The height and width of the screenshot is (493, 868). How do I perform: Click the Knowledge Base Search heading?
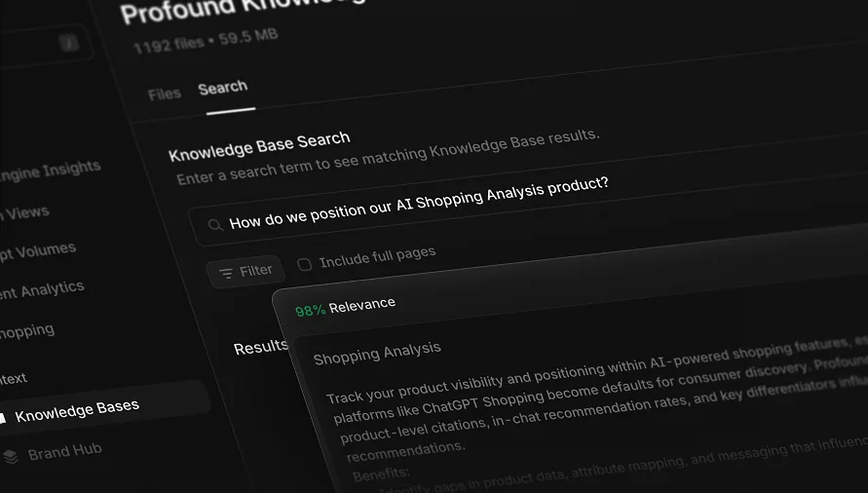[259, 146]
